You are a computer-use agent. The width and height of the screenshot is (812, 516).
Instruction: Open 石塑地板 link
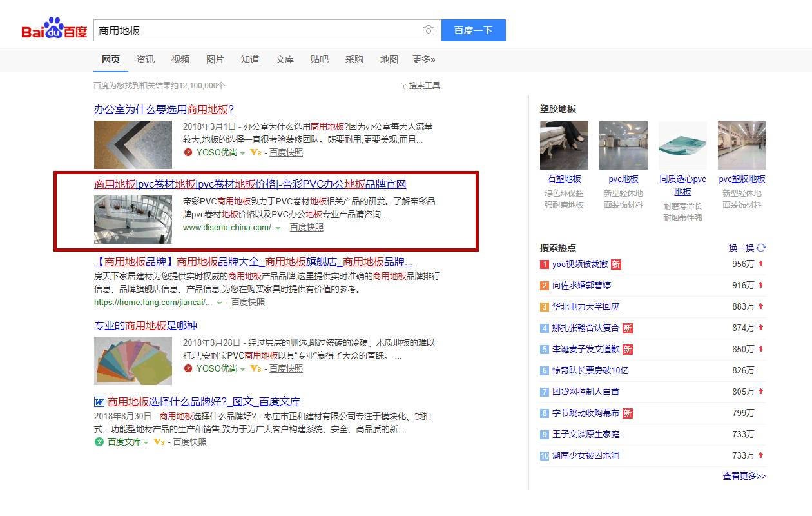[x=564, y=179]
